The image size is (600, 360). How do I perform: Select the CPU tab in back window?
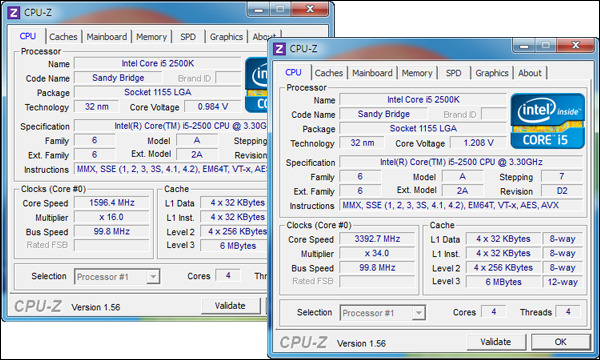(x=28, y=36)
